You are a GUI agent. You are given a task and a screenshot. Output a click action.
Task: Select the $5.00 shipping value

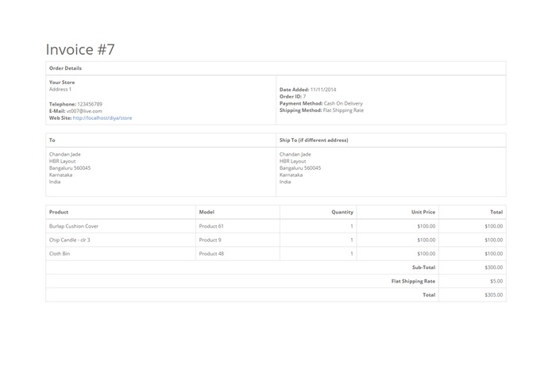click(496, 281)
